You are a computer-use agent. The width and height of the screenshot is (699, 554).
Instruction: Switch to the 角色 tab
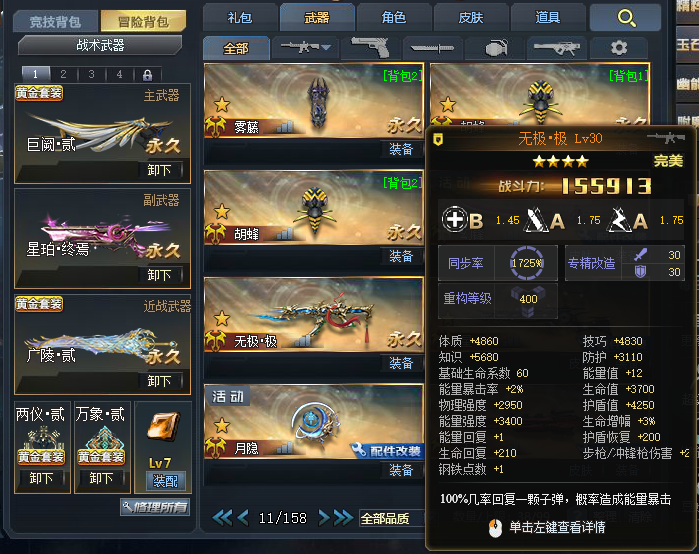[x=394, y=18]
